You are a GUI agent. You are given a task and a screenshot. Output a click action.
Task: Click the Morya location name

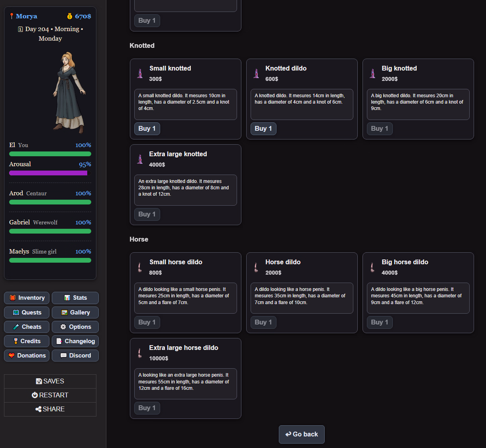[26, 16]
